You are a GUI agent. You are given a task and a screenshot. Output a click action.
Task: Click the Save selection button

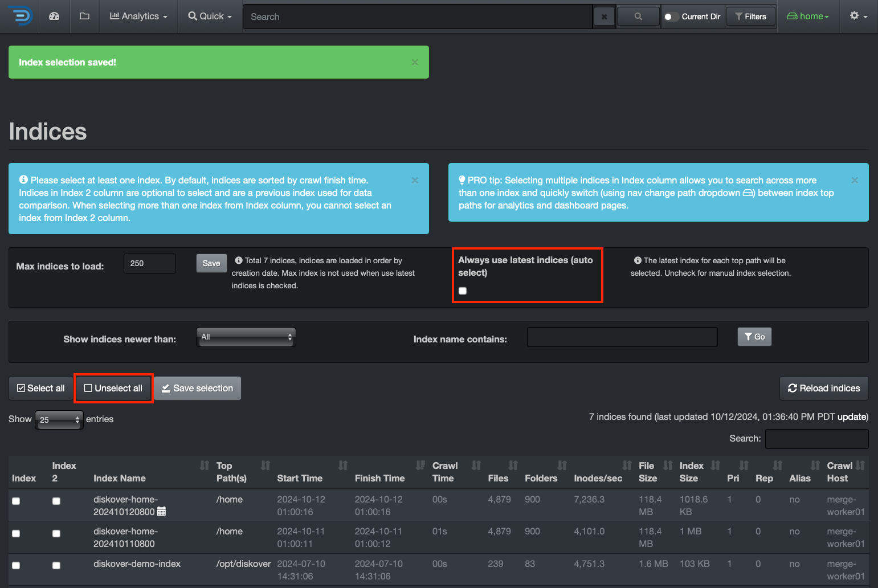(197, 388)
